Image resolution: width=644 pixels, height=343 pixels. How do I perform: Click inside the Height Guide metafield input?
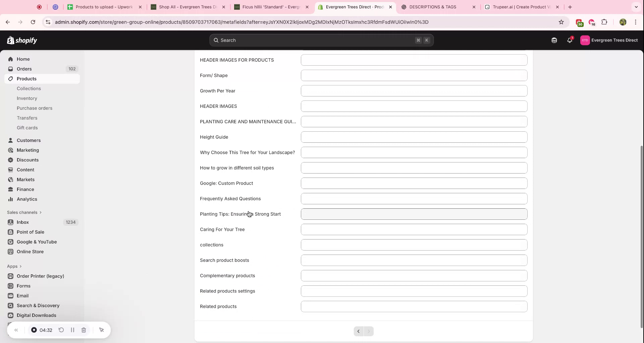[414, 137]
